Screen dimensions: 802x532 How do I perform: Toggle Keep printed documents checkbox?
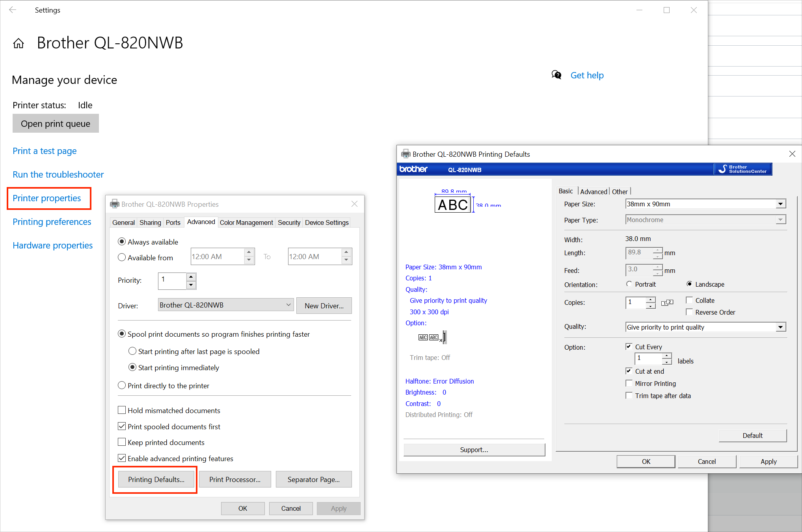pyautogui.click(x=122, y=442)
